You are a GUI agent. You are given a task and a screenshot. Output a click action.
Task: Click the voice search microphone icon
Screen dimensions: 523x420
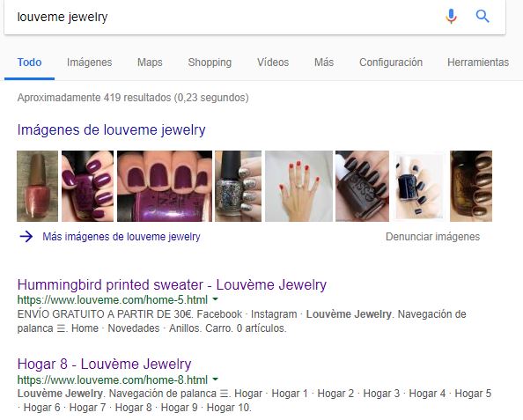(451, 16)
